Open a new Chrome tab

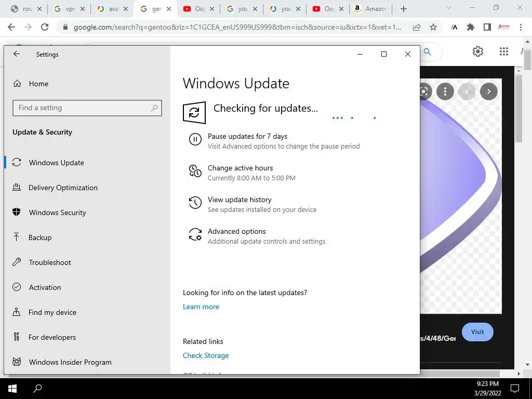[403, 9]
